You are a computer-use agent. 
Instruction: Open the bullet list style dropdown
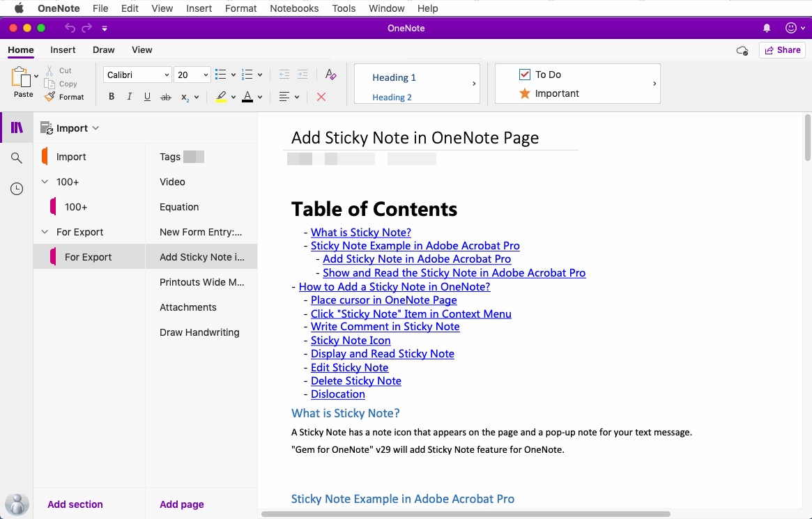coord(233,75)
